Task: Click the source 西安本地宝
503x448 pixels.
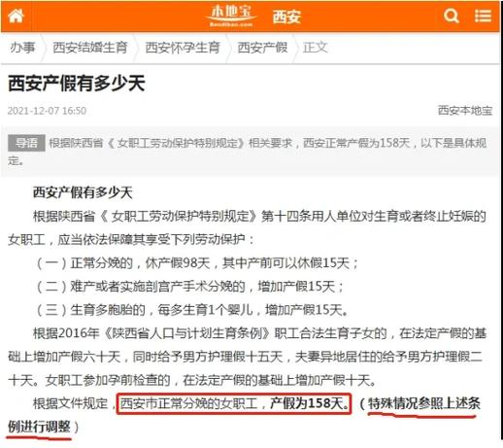Action: pos(465,111)
